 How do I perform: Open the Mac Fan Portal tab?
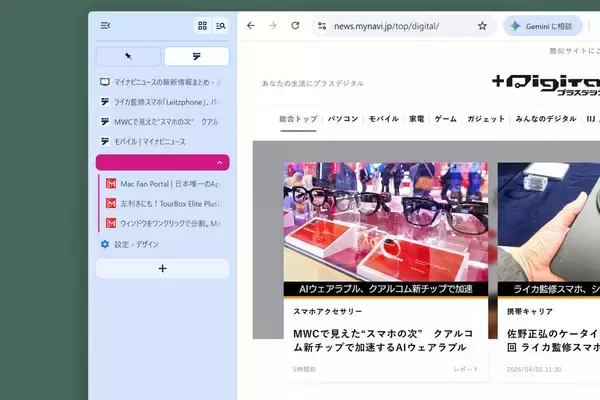[165, 184]
